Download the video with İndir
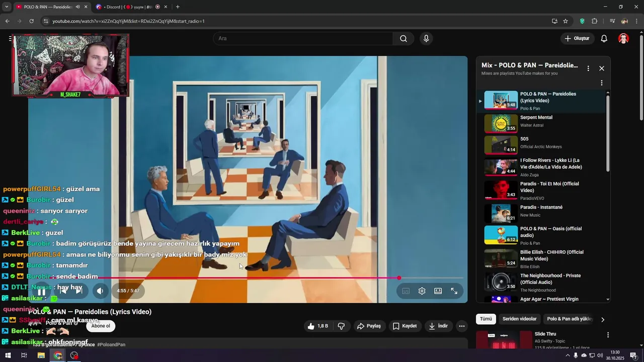The image size is (644, 362). coord(438,326)
